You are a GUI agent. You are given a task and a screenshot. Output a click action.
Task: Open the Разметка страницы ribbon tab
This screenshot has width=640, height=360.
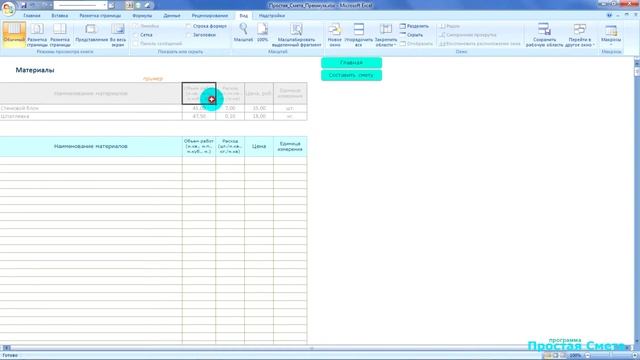(100, 16)
